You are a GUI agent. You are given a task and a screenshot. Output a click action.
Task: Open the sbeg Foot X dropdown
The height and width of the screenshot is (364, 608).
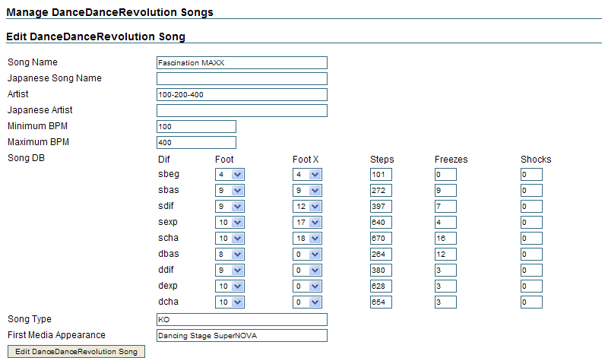(307, 175)
